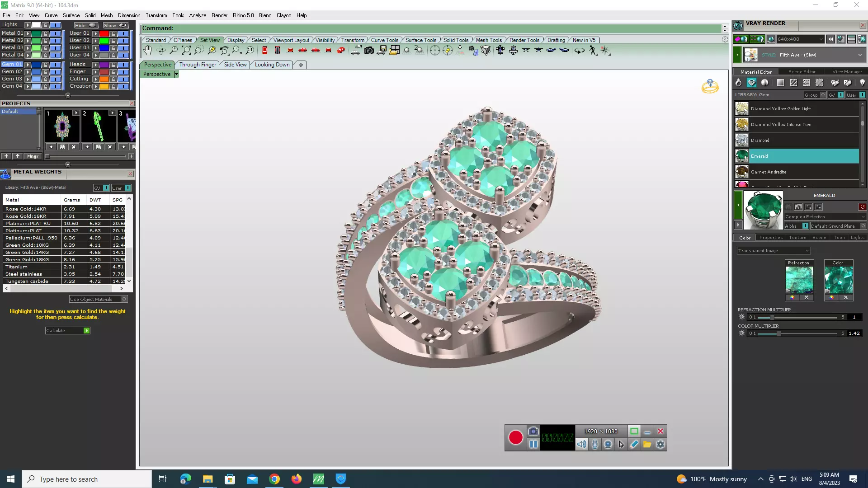Image resolution: width=868 pixels, height=488 pixels.
Task: Adjust the Color Multiplier slider
Action: 778,334
